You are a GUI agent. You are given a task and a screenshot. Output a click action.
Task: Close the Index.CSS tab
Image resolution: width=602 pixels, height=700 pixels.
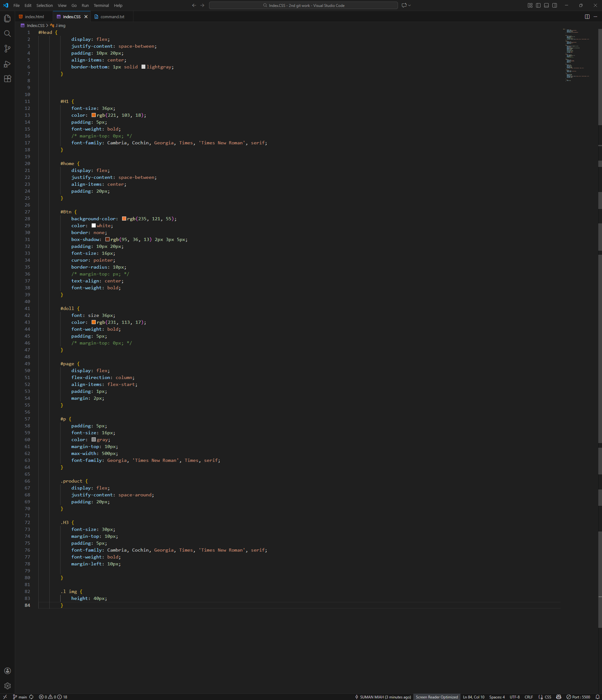pyautogui.click(x=86, y=17)
